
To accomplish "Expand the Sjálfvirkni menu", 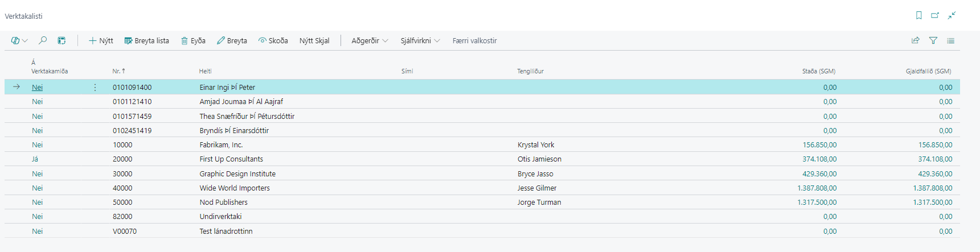I will [420, 40].
